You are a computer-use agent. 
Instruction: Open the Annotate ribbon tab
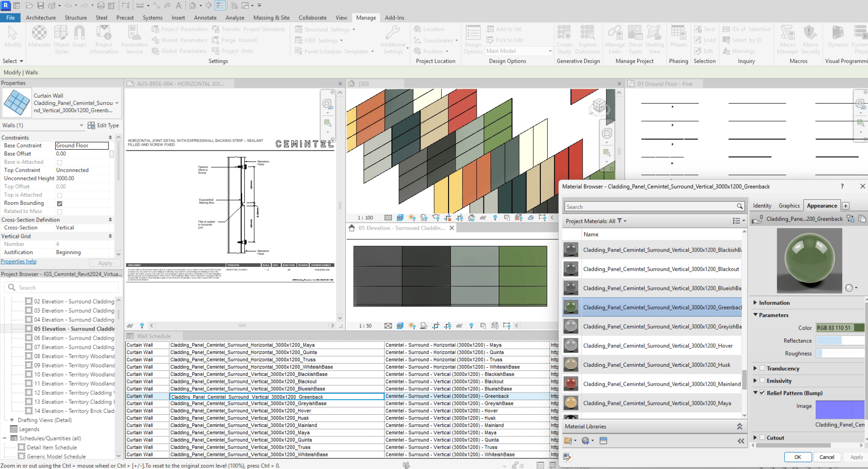(x=205, y=18)
